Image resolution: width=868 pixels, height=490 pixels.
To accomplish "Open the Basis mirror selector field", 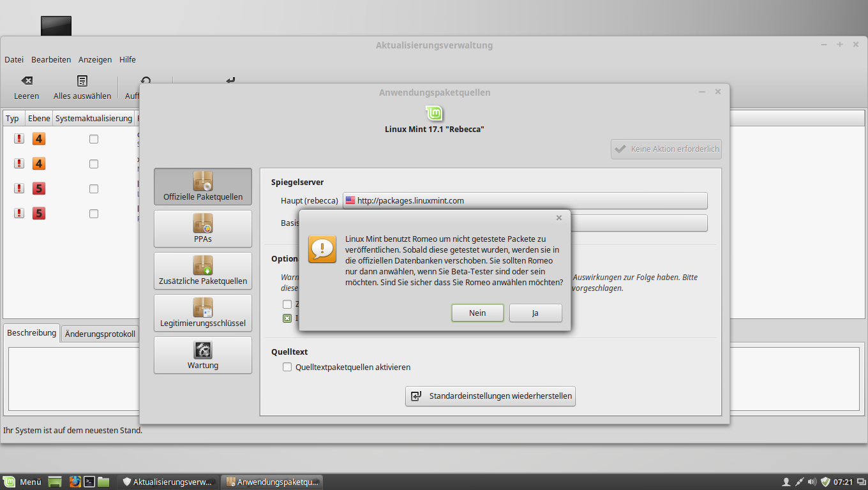I will point(638,223).
